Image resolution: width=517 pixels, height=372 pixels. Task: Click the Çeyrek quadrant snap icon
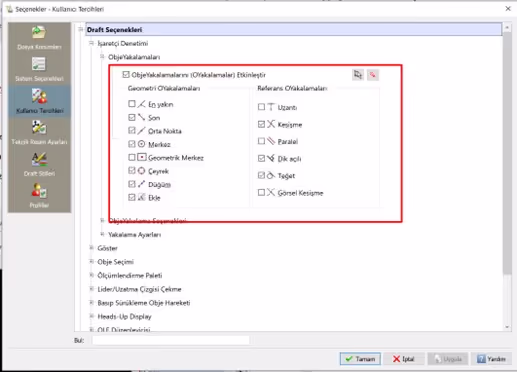coord(141,171)
